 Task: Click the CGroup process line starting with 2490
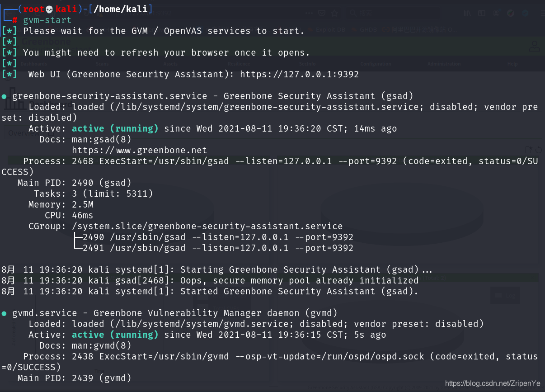coord(218,237)
